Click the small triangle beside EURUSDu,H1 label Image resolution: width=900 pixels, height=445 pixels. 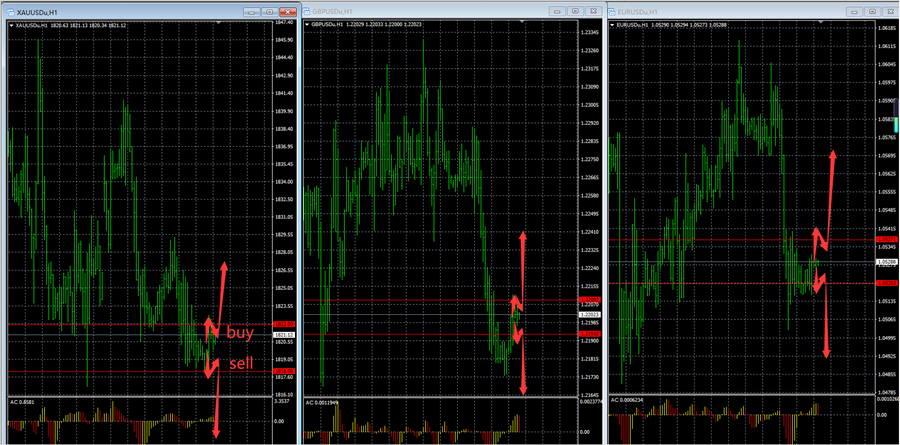612,23
